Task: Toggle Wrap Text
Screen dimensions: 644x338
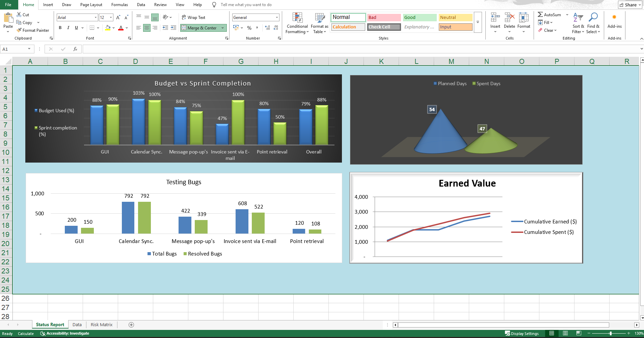Action: click(193, 17)
